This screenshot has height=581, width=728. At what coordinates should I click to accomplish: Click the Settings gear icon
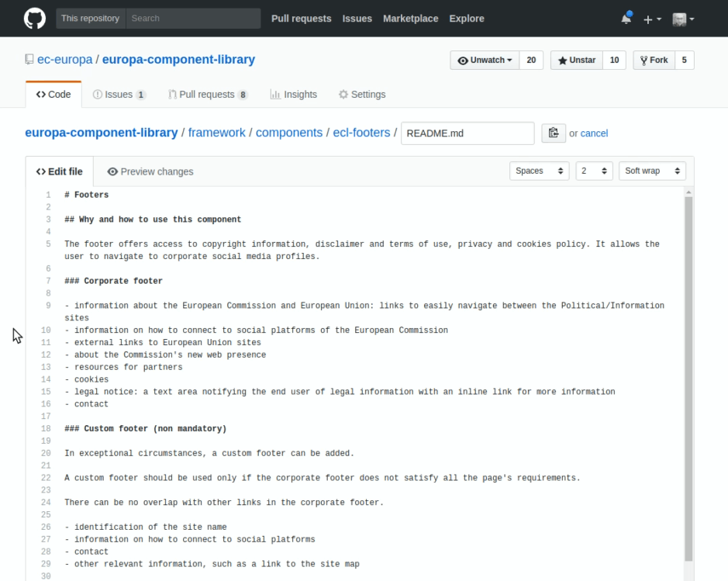click(x=343, y=95)
